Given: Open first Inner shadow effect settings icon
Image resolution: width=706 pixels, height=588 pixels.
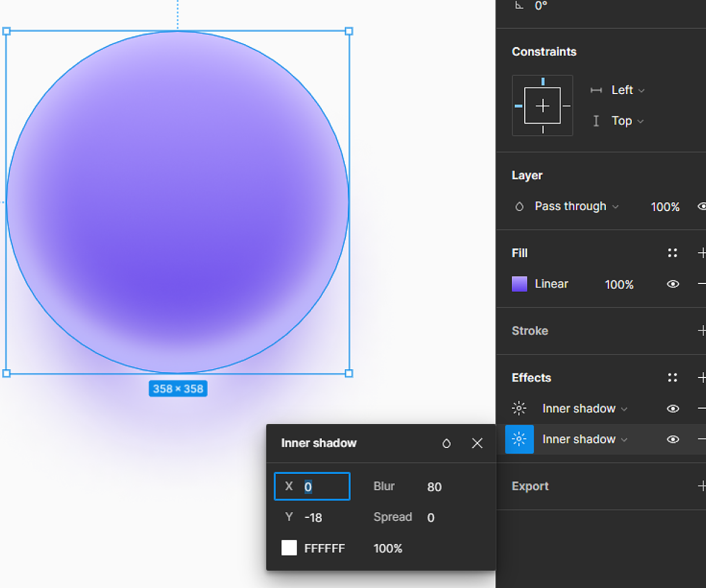Looking at the screenshot, I should (519, 408).
